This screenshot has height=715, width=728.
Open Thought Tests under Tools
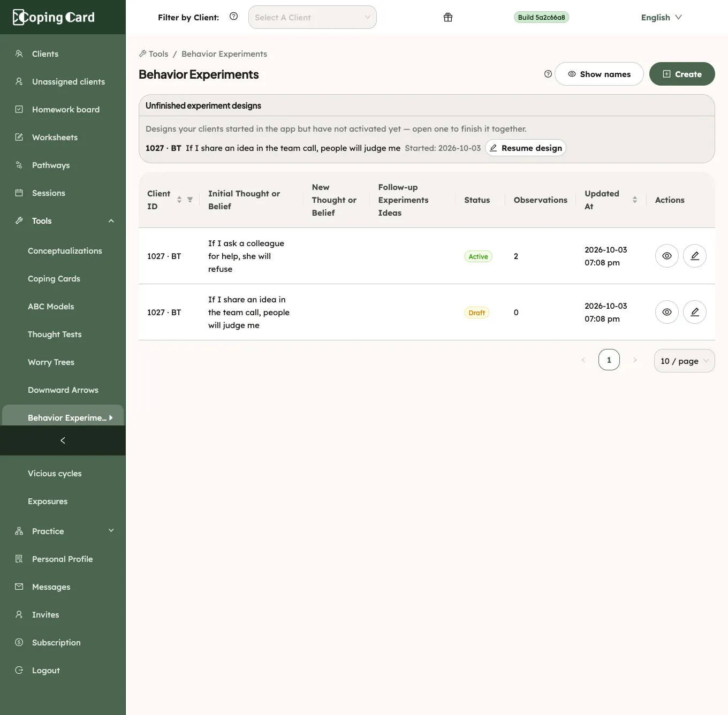[x=63, y=334]
